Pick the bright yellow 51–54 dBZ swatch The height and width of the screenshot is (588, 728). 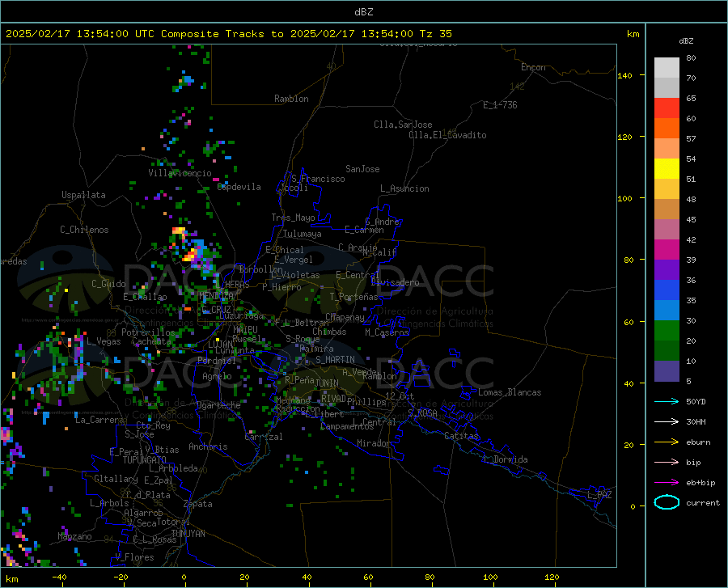pos(667,169)
